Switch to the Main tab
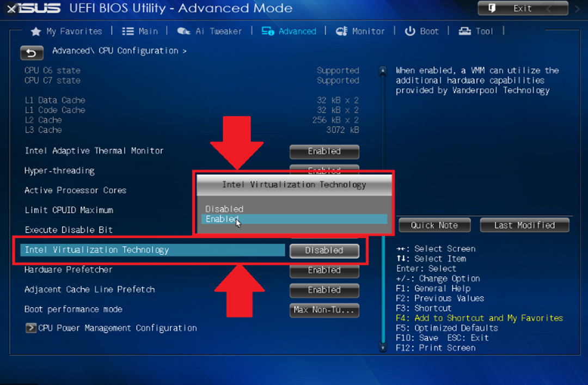 [x=140, y=32]
